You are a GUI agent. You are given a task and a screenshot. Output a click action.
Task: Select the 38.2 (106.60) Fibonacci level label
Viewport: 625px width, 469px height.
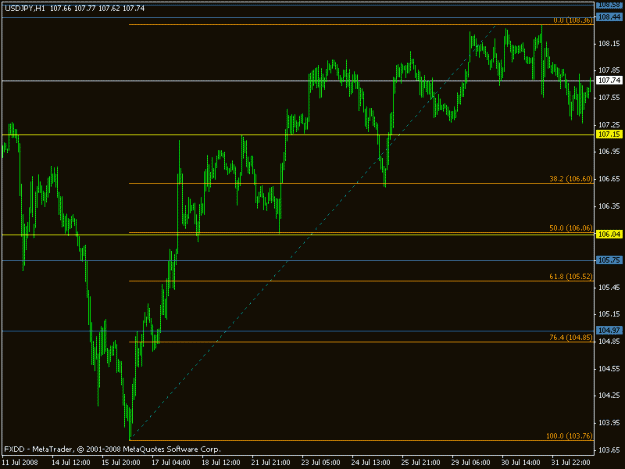tap(571, 179)
